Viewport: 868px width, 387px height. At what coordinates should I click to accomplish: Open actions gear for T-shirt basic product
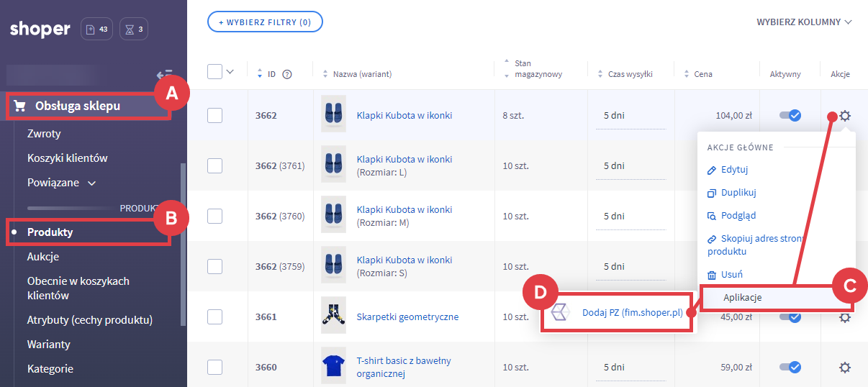(x=845, y=368)
